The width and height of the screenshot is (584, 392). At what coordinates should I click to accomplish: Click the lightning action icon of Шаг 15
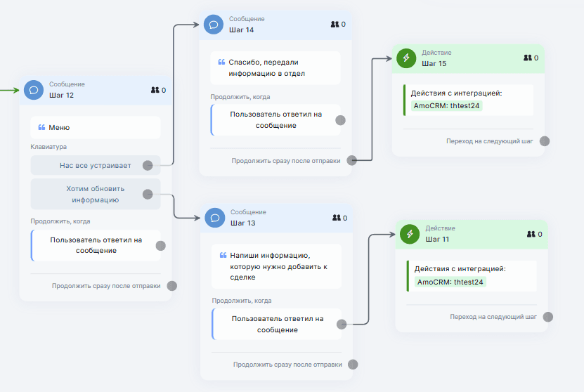coord(406,58)
